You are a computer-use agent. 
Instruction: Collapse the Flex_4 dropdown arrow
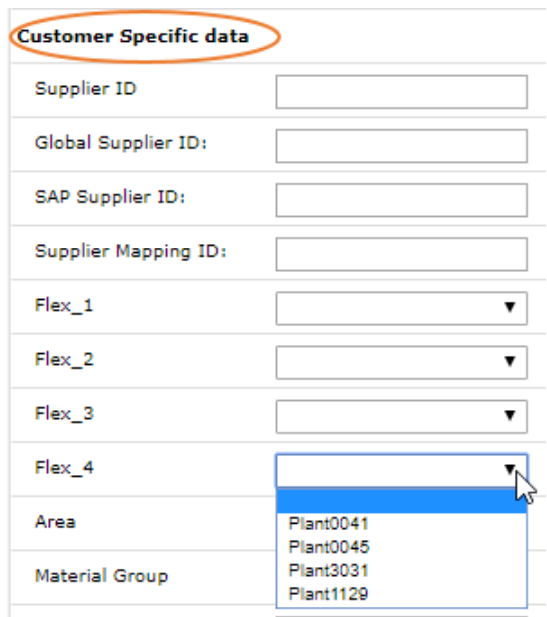(510, 469)
